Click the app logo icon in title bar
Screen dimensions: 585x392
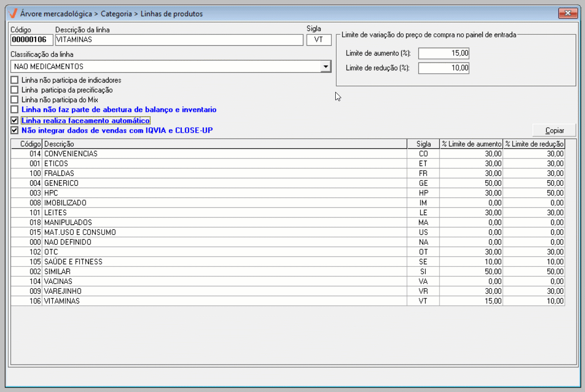[13, 13]
